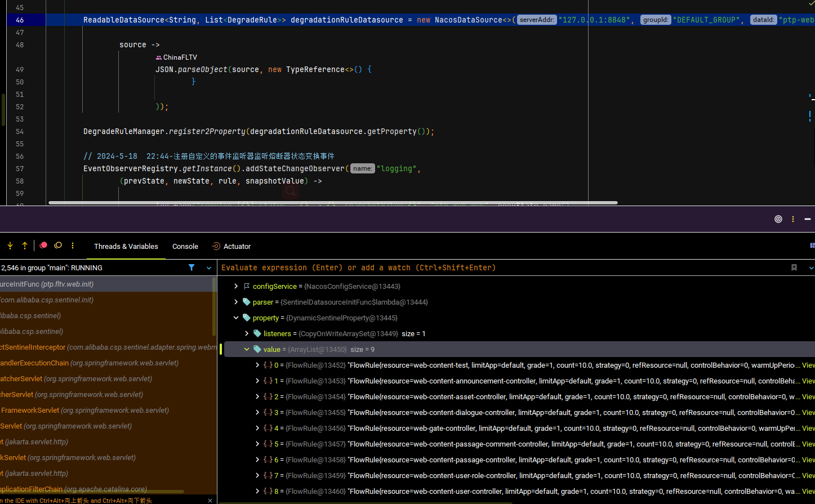Screen dimensions: 815x504
Task: Open debug toolbar more options dots
Action: pyautogui.click(x=73, y=246)
